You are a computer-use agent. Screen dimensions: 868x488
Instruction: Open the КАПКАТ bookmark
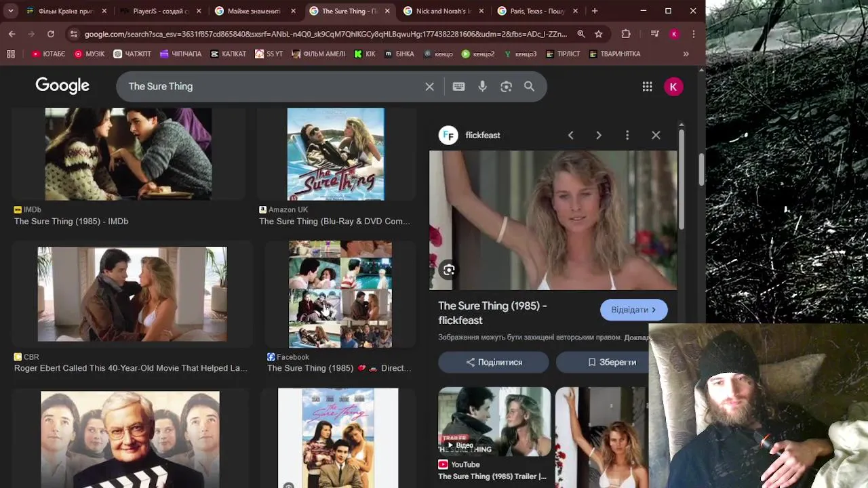229,54
